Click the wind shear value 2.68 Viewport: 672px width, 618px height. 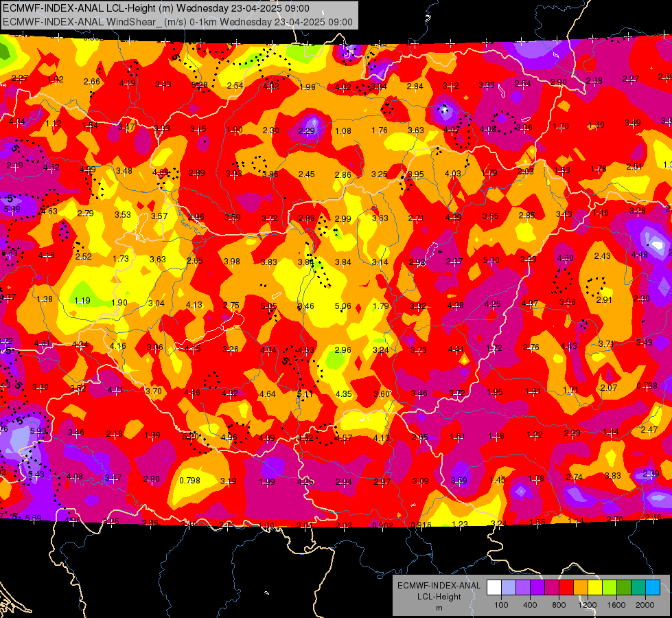tap(594, 81)
